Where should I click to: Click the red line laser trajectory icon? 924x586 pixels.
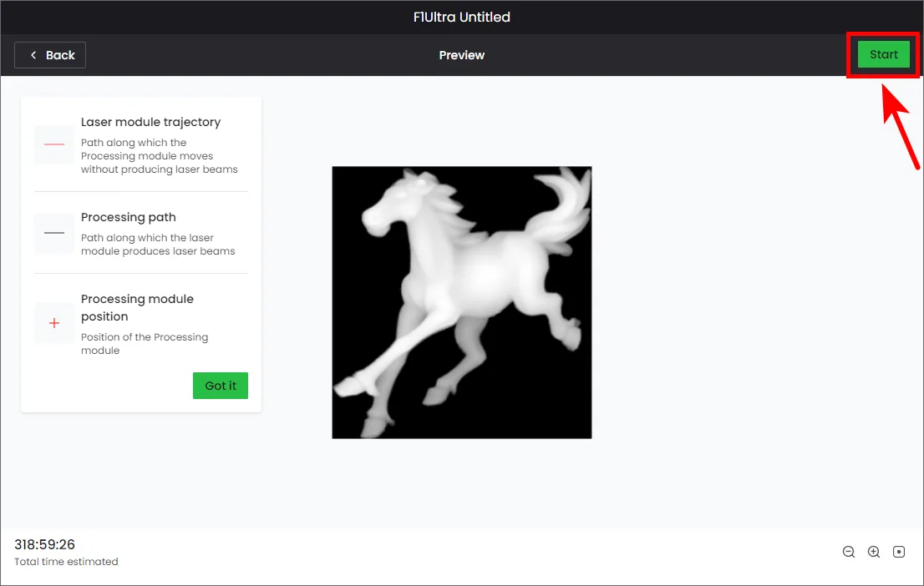click(54, 144)
